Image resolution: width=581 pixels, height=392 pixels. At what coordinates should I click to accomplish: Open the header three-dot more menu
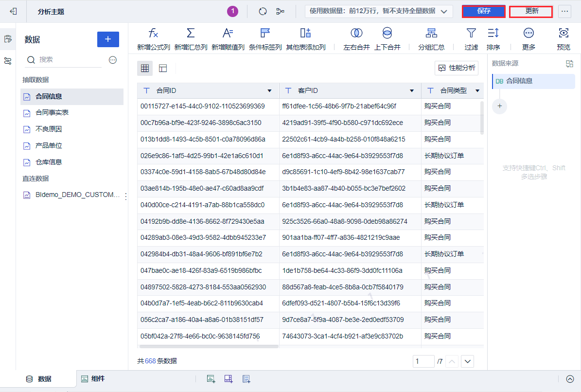coord(564,11)
